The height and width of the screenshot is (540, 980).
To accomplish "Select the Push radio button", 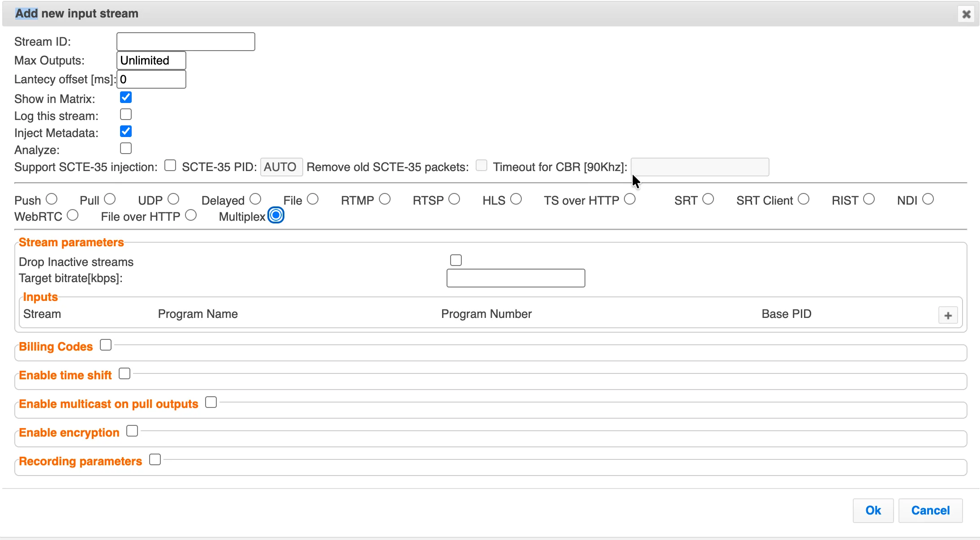I will tap(52, 199).
